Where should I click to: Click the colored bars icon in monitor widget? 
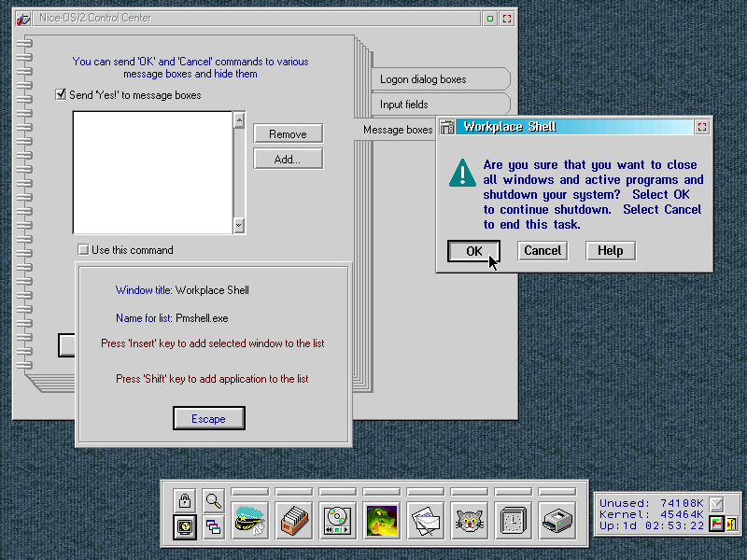[716, 524]
